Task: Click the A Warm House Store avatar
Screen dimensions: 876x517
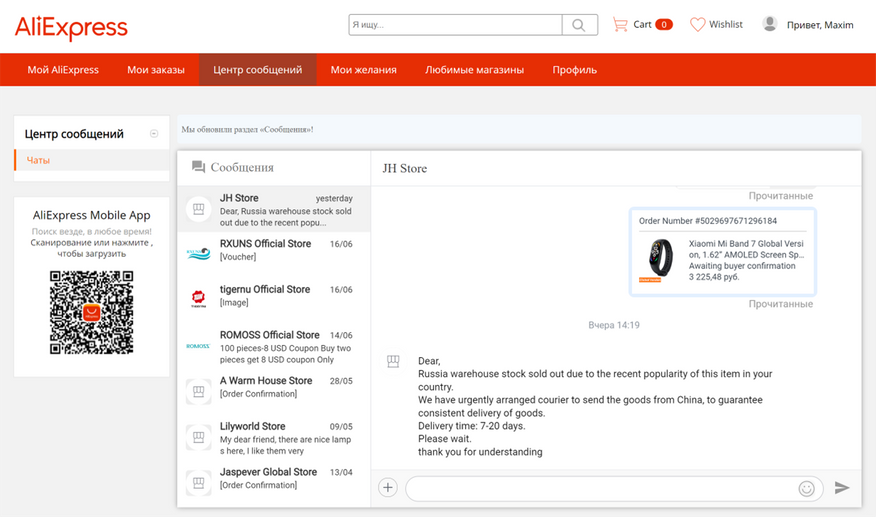Action: click(x=198, y=391)
